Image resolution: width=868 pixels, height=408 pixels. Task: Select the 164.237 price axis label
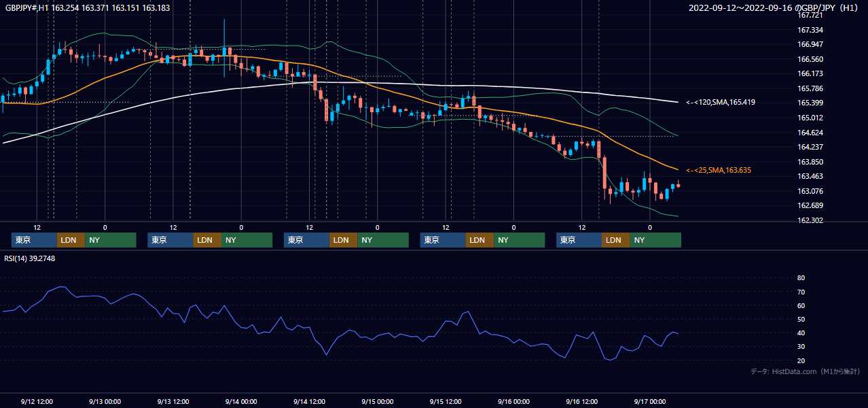810,147
